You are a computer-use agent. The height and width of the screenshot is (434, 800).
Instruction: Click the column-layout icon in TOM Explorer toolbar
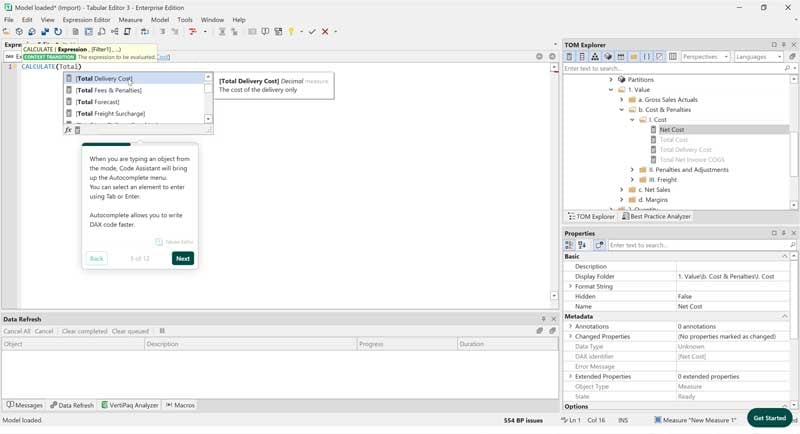(673, 57)
